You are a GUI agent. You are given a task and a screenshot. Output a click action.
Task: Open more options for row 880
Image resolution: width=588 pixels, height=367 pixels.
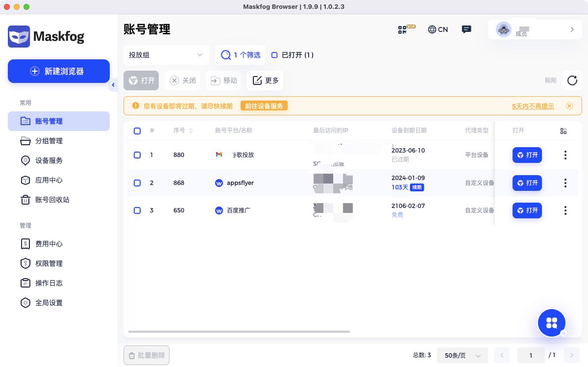pos(565,155)
